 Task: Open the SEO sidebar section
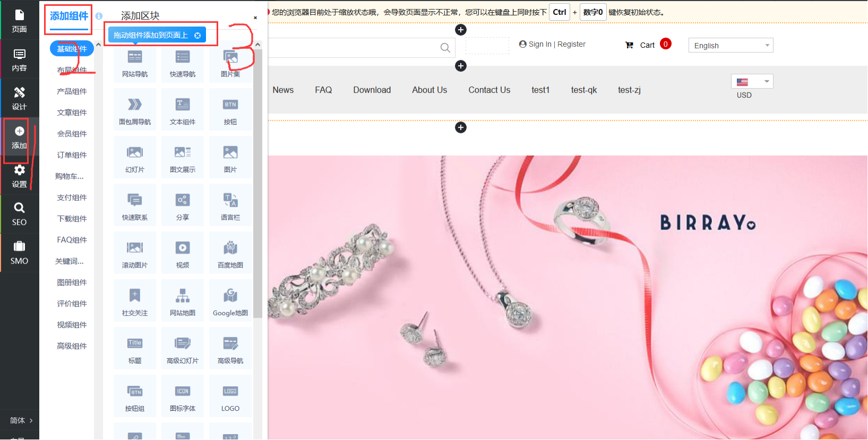click(19, 214)
